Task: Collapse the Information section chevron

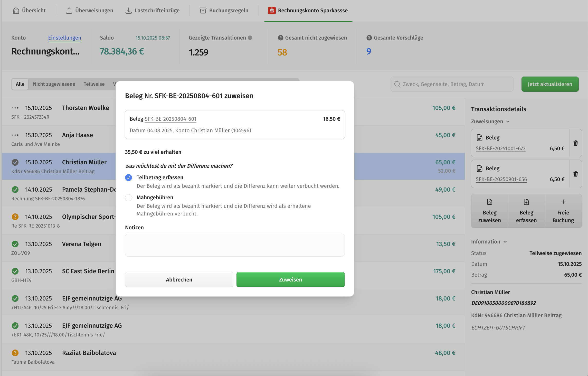Action: coord(505,242)
